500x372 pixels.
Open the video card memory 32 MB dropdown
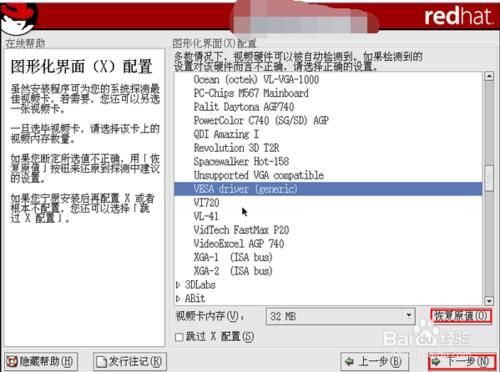coord(340,316)
